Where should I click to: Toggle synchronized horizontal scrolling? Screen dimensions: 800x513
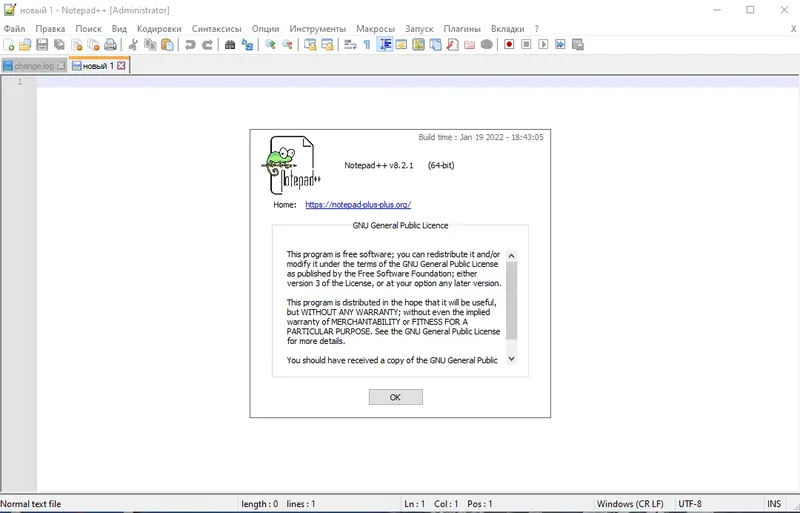(x=327, y=45)
